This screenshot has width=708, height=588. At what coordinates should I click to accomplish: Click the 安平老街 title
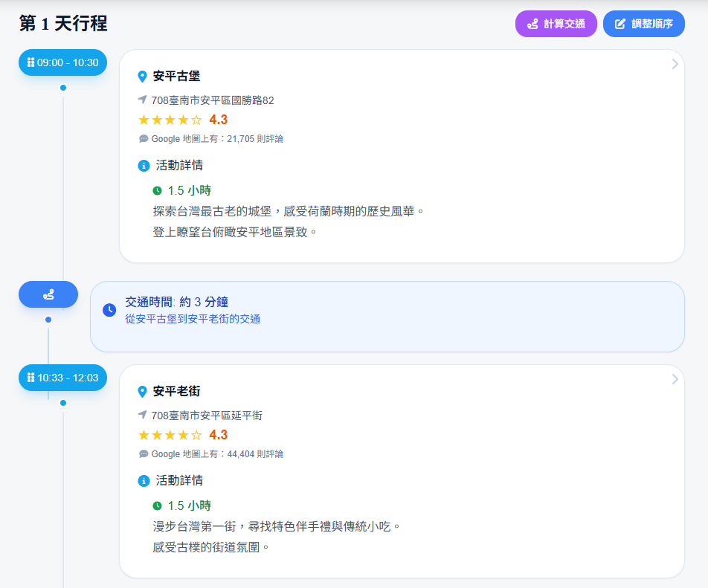[x=176, y=391]
